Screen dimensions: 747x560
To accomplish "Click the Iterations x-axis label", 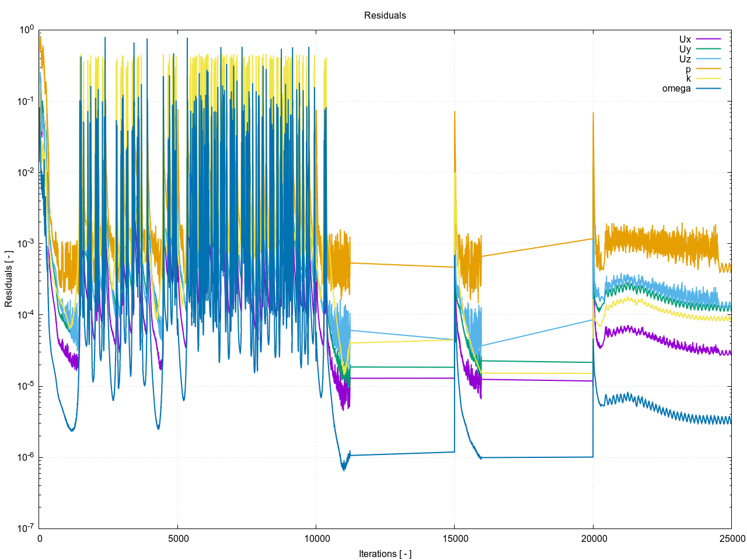I will pos(385,554).
